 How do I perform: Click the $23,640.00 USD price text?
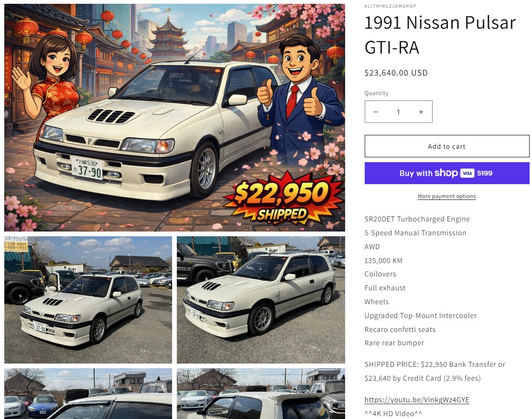tap(396, 73)
